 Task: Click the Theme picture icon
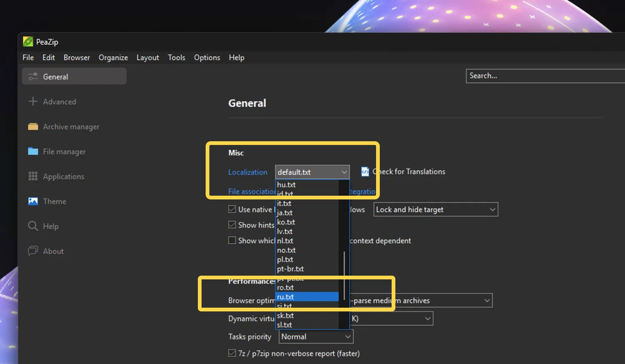click(x=33, y=201)
